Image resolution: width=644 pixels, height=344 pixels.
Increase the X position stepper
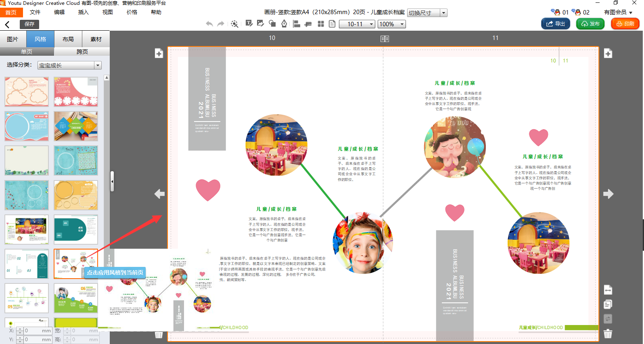coord(20,329)
